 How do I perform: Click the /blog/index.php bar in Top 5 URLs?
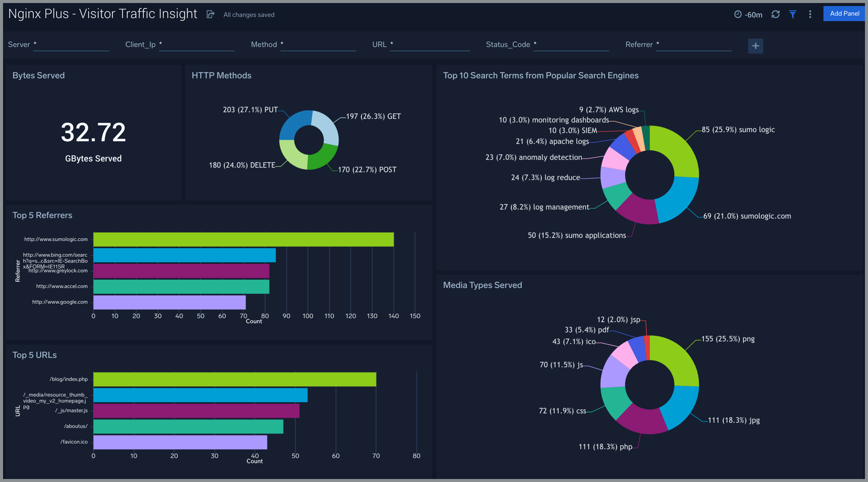click(234, 379)
